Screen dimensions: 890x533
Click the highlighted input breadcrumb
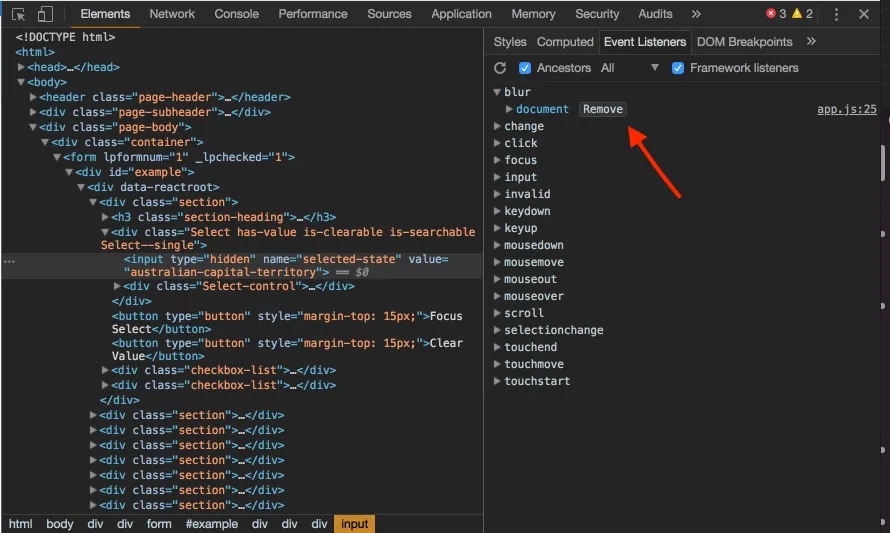coord(355,524)
